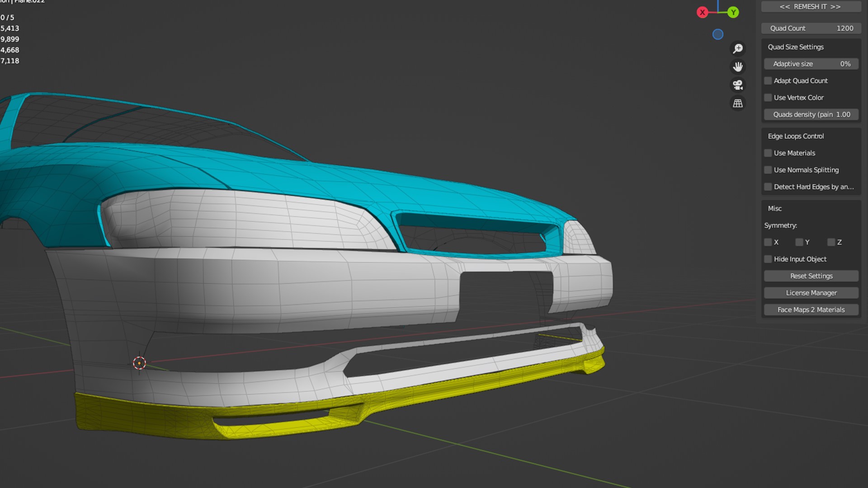Switch perspective/orthographic grid icon
Screen dimensions: 868x488
[x=738, y=103]
